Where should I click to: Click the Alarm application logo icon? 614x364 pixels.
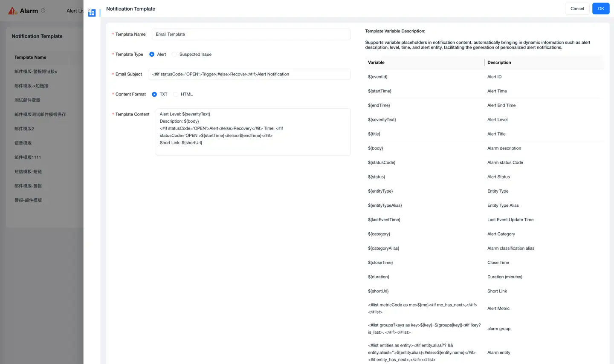(x=12, y=10)
